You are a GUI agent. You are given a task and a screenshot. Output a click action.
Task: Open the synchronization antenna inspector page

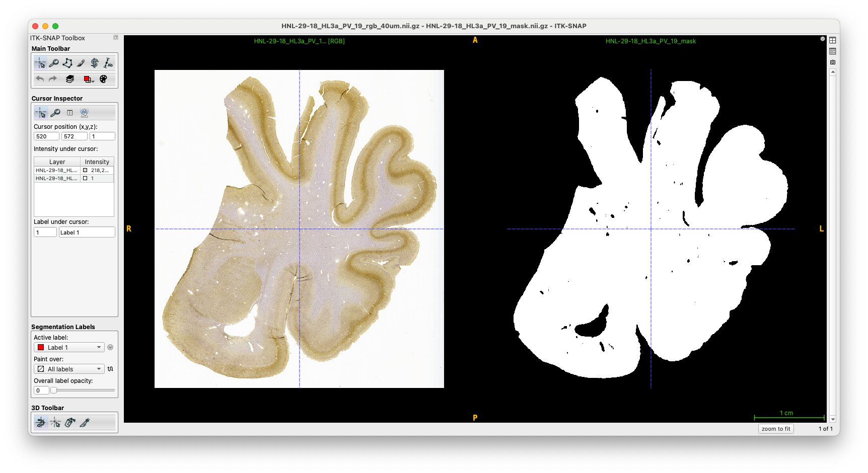(85, 113)
